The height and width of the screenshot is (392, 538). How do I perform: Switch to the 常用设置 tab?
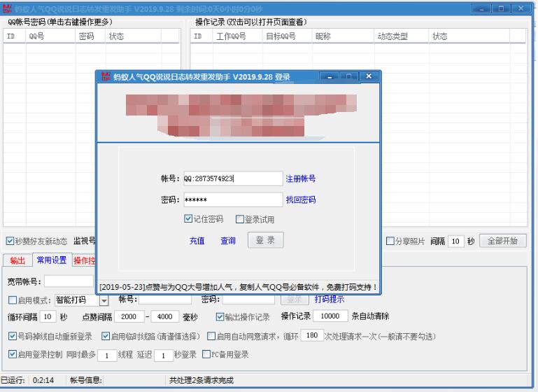tap(52, 260)
